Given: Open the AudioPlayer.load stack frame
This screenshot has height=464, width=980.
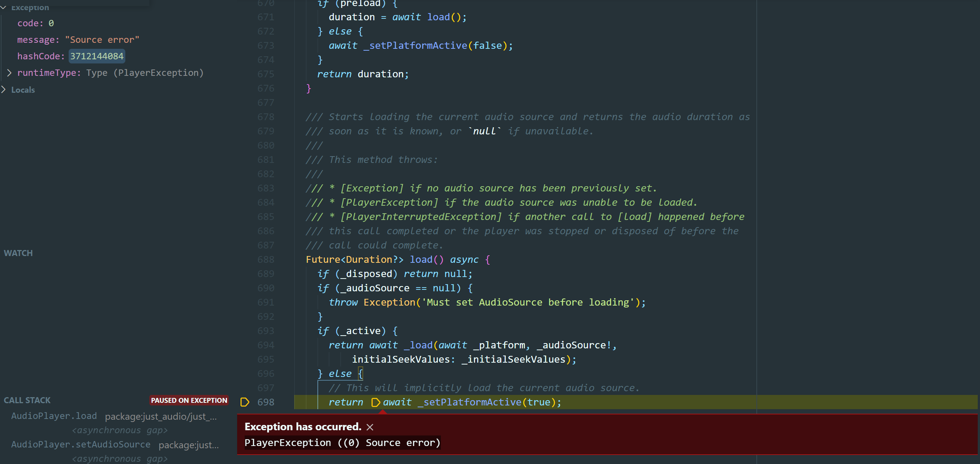Looking at the screenshot, I should (53, 416).
